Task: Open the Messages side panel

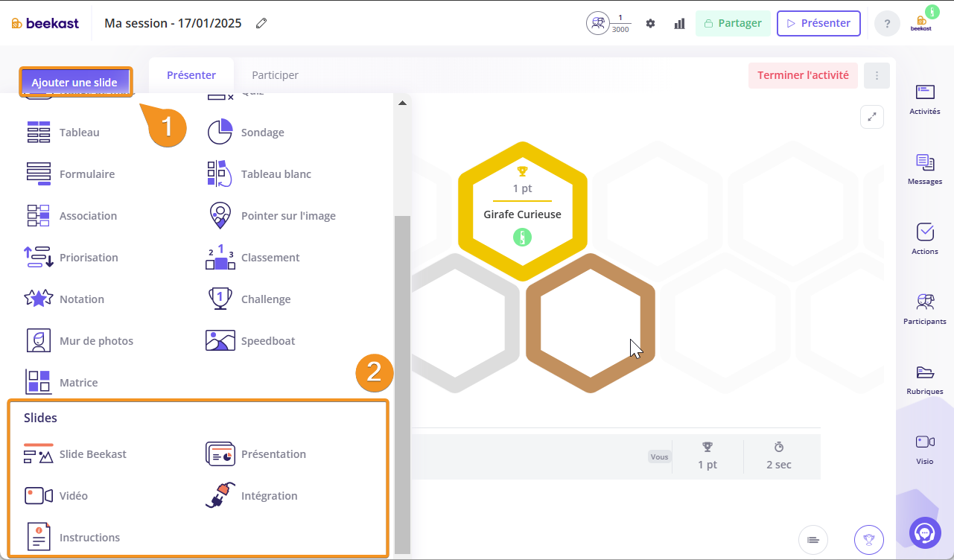Action: pos(925,169)
